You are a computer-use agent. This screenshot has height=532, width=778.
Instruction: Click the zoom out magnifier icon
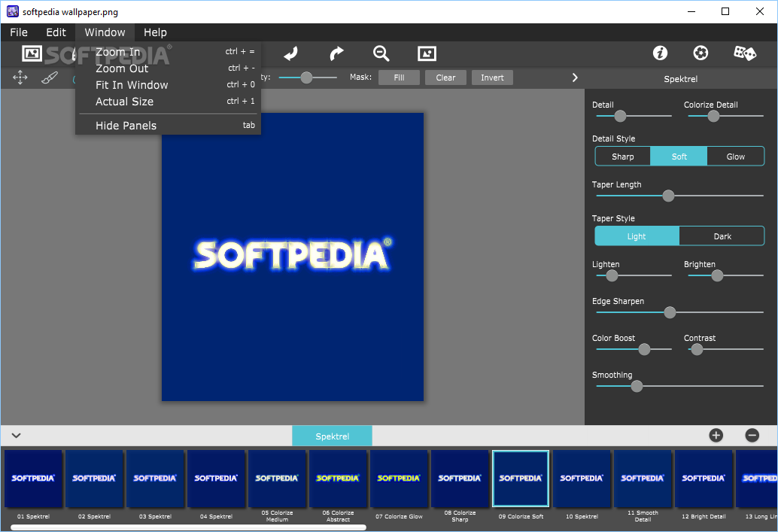click(381, 53)
